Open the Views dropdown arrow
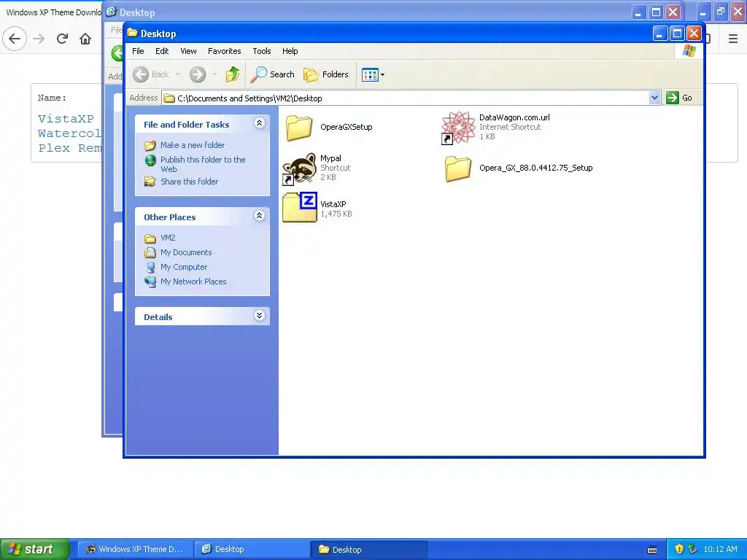 click(382, 75)
